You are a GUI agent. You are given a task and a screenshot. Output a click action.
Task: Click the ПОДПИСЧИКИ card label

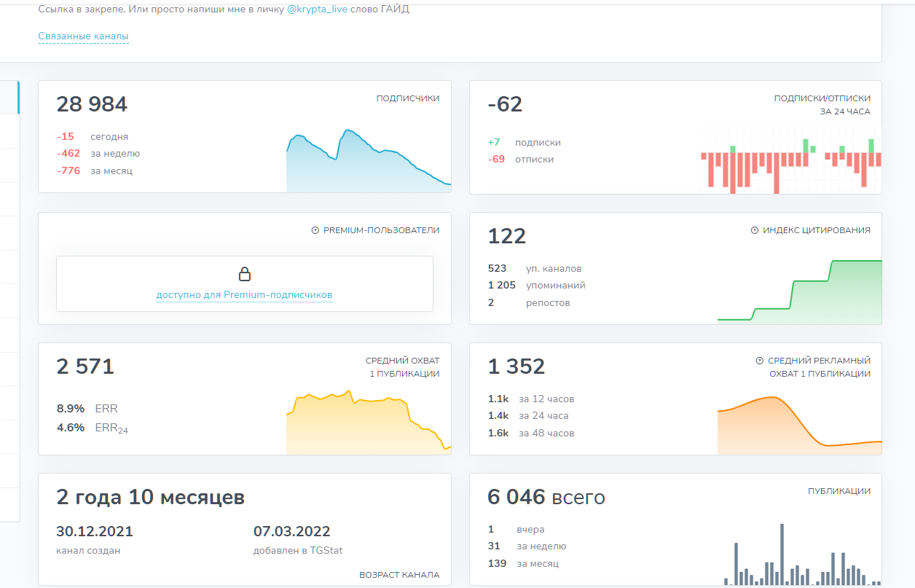pyautogui.click(x=408, y=98)
